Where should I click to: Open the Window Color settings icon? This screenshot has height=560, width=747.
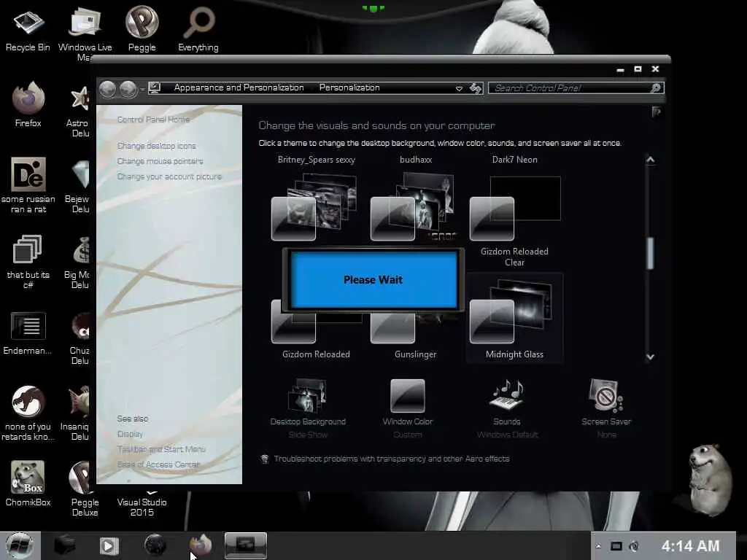pyautogui.click(x=408, y=408)
